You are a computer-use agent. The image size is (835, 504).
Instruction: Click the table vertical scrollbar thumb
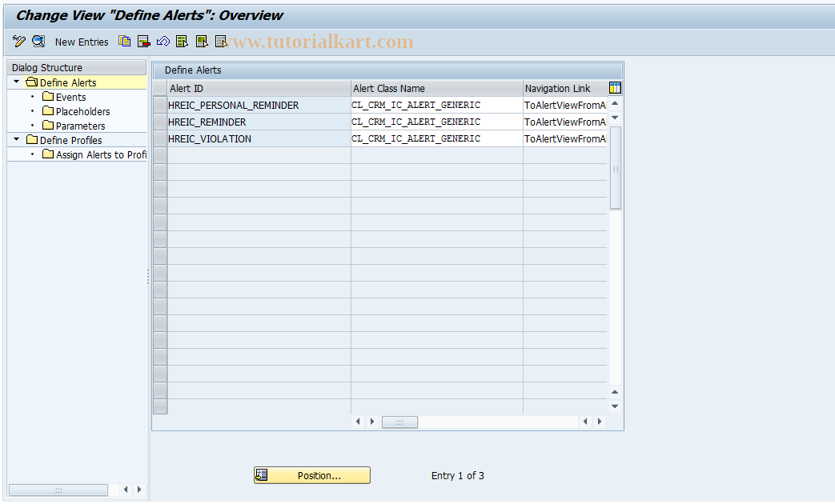tap(615, 168)
